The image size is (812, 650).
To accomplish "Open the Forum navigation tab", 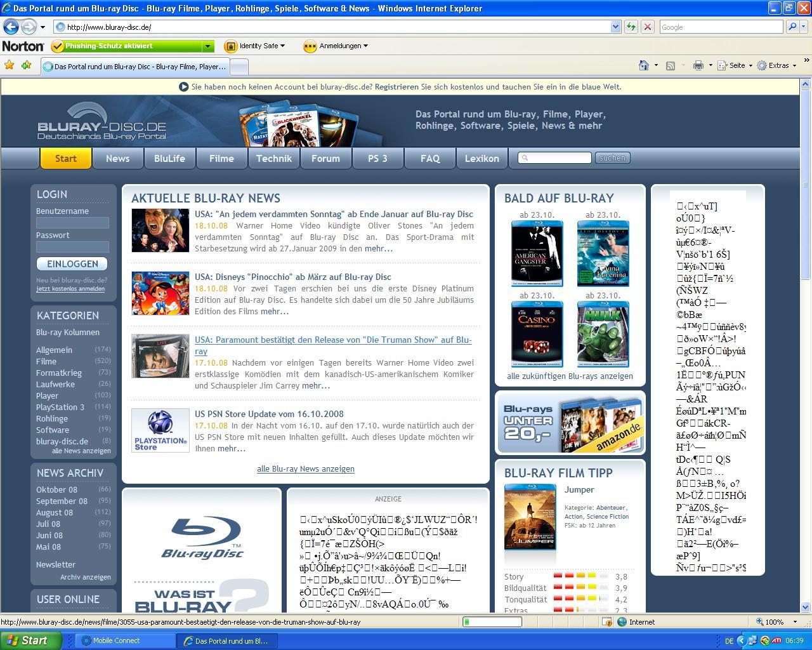I will point(325,159).
